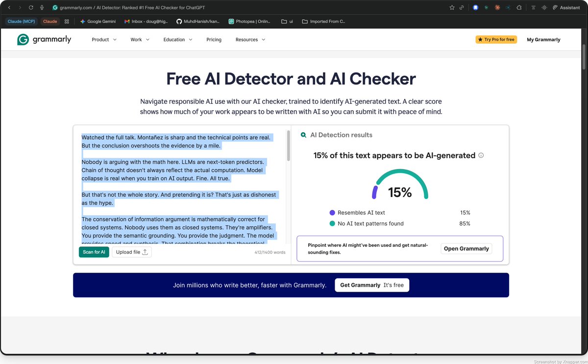Viewport: 588px width, 364px height.
Task: Click the page's vertical scrollbar
Action: pyautogui.click(x=584, y=56)
